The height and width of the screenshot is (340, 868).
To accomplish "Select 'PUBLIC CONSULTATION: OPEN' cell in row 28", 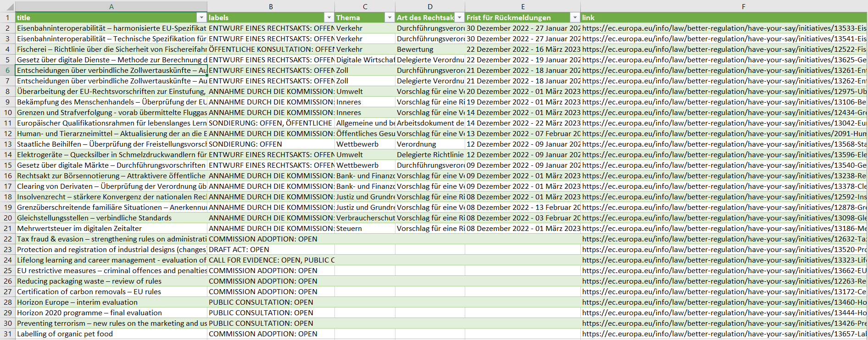I will (x=271, y=302).
